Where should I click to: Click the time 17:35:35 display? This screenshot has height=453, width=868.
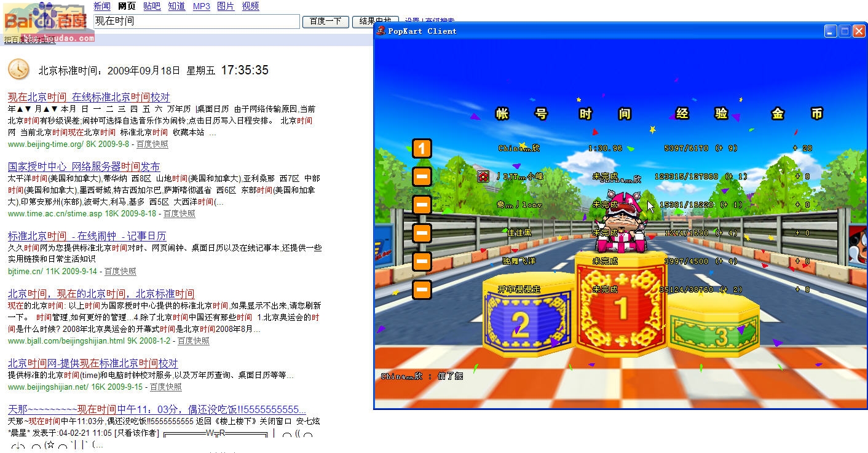245,70
